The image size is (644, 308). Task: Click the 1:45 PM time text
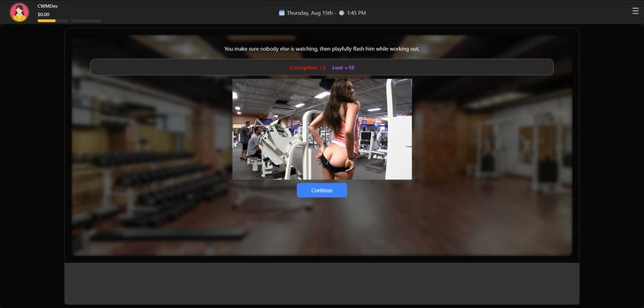pyautogui.click(x=356, y=13)
